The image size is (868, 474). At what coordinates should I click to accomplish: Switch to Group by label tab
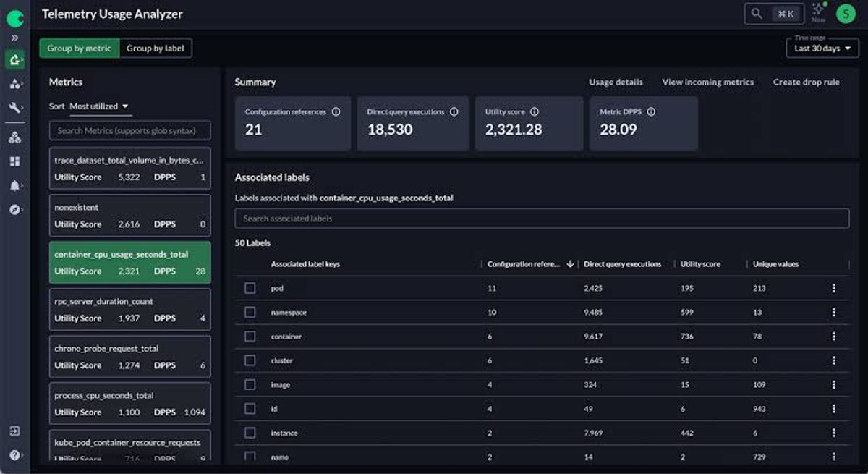click(156, 48)
